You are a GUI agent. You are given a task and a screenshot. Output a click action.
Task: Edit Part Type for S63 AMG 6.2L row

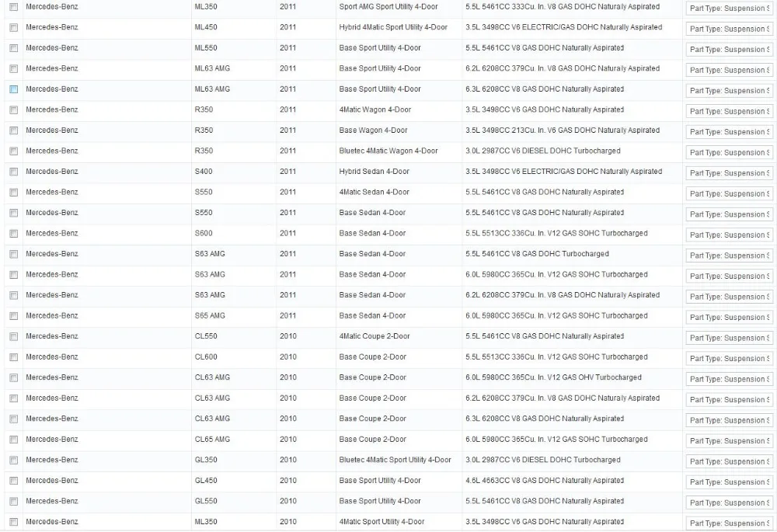point(730,297)
